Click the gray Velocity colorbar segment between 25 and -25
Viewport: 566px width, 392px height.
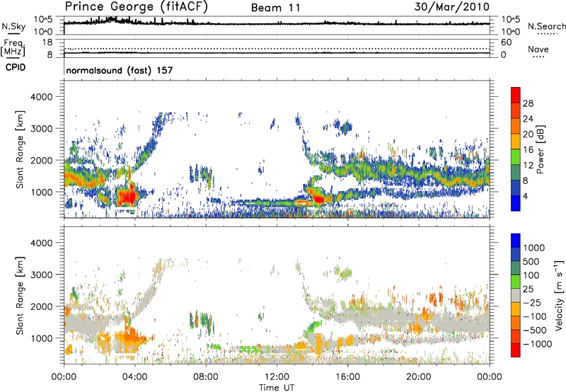516,295
